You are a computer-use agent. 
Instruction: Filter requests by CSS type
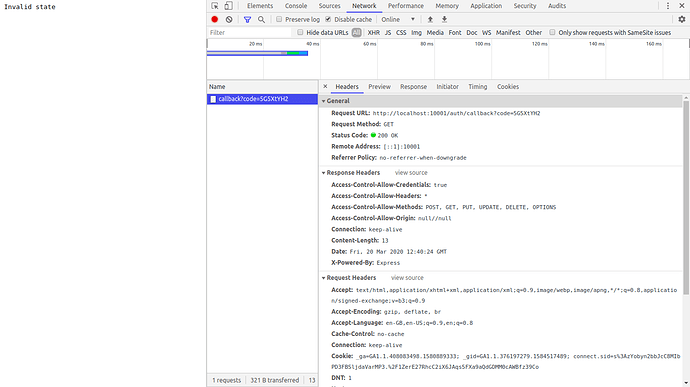pyautogui.click(x=401, y=33)
